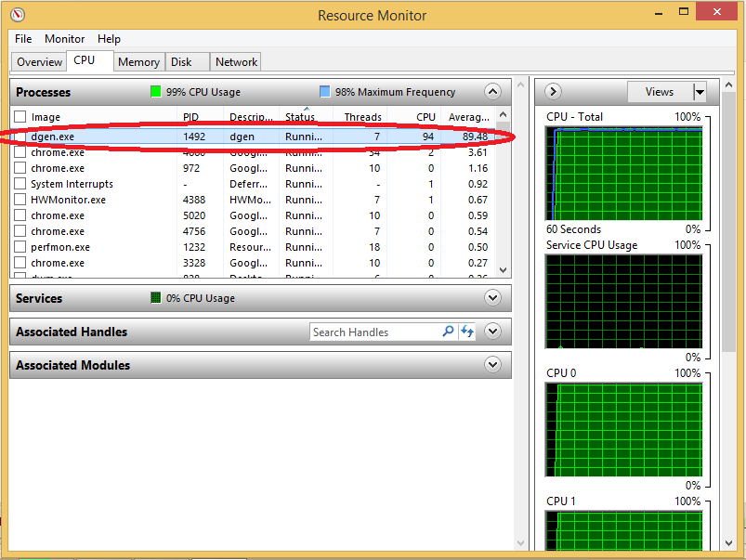Click the CPU 0 usage graph
The image size is (746, 560).
point(623,430)
